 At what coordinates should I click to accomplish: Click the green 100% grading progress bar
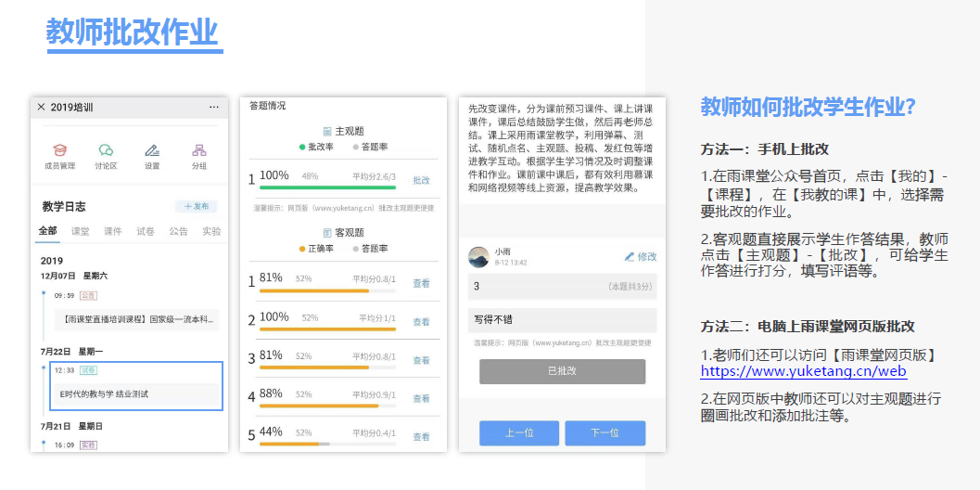pyautogui.click(x=327, y=187)
